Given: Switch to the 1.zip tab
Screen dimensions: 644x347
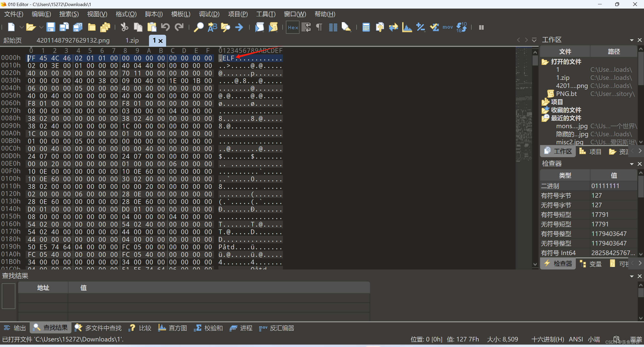Looking at the screenshot, I should tap(132, 40).
